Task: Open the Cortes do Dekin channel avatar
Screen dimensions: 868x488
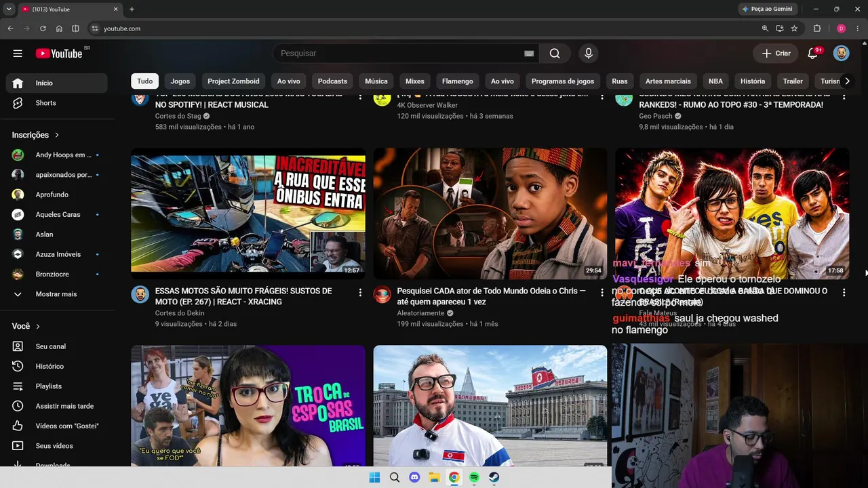Action: pos(140,295)
